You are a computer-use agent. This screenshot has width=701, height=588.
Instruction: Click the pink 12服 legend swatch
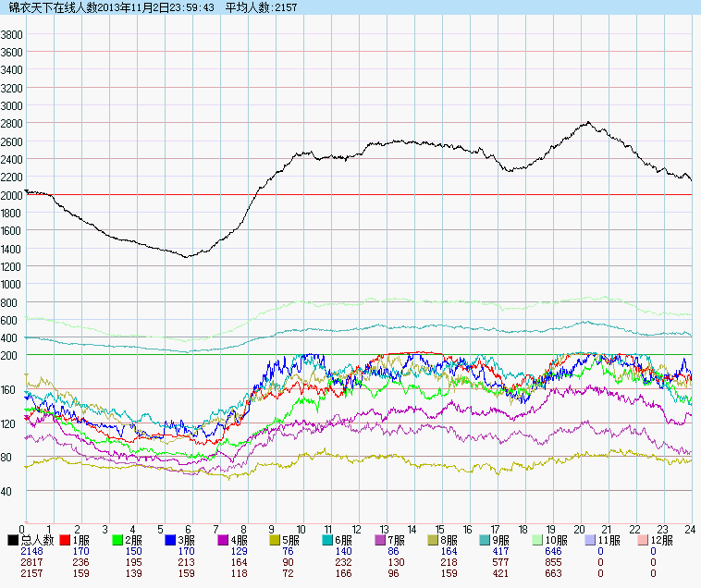(646, 540)
